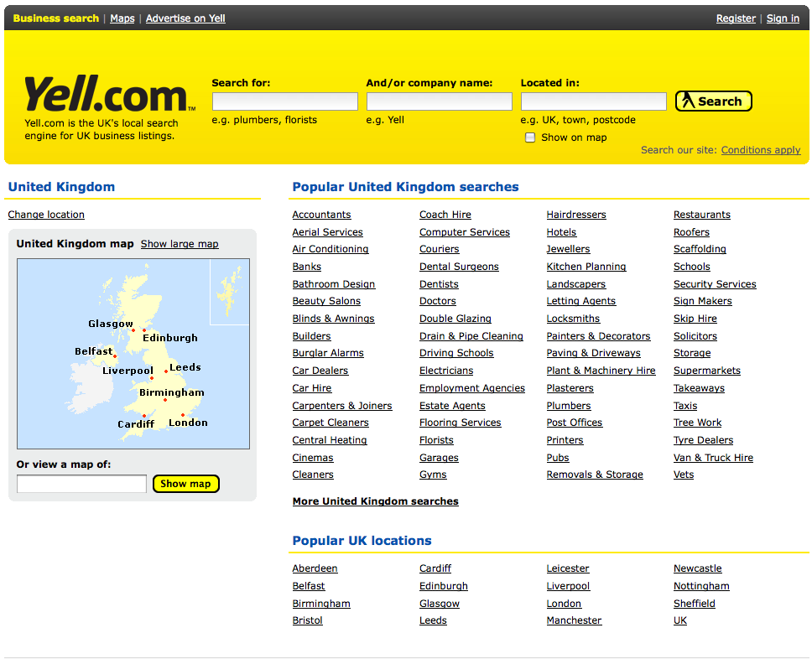The image size is (812, 659).
Task: Open the Show large map link
Action: click(180, 244)
